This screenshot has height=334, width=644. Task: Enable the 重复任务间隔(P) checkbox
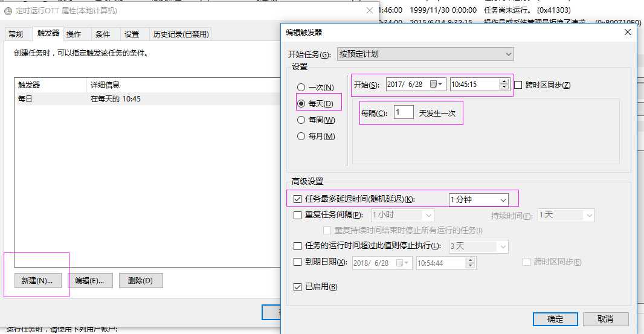[x=298, y=215]
